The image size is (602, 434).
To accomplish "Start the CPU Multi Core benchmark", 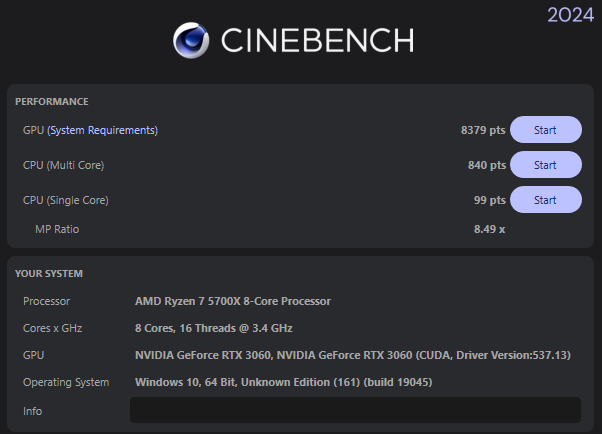I will (x=546, y=165).
